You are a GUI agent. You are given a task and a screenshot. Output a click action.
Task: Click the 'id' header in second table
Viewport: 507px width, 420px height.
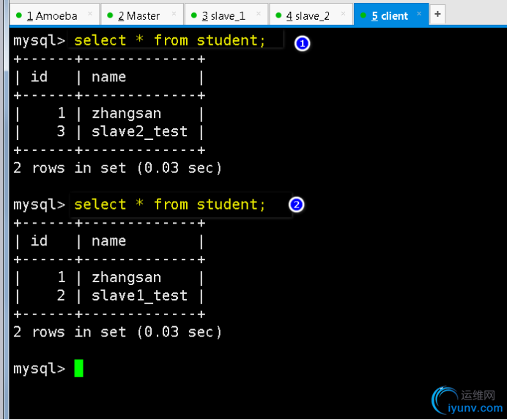pos(39,240)
